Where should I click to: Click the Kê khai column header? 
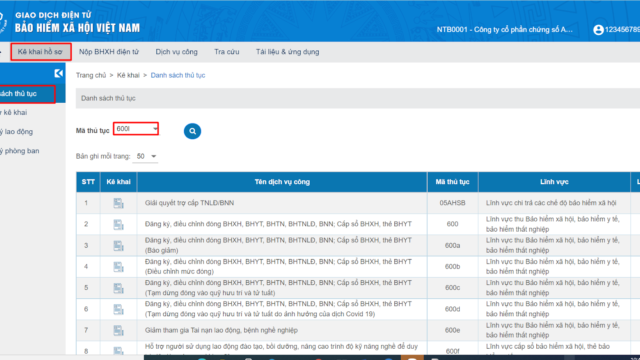(118, 182)
